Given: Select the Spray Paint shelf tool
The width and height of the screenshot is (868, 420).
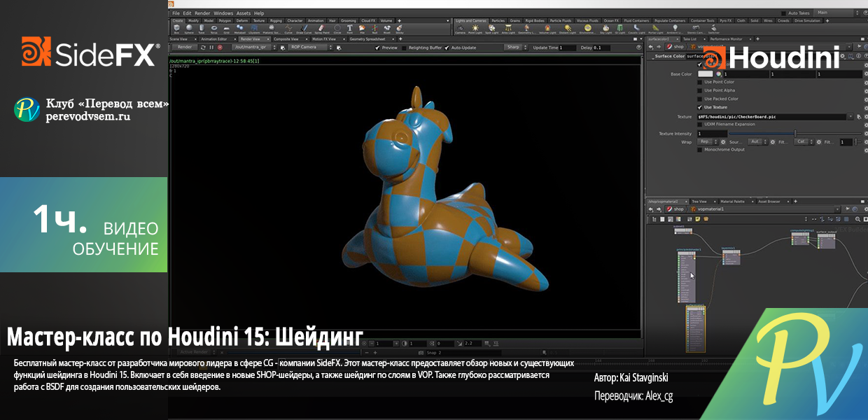Looking at the screenshot, I should (321, 28).
